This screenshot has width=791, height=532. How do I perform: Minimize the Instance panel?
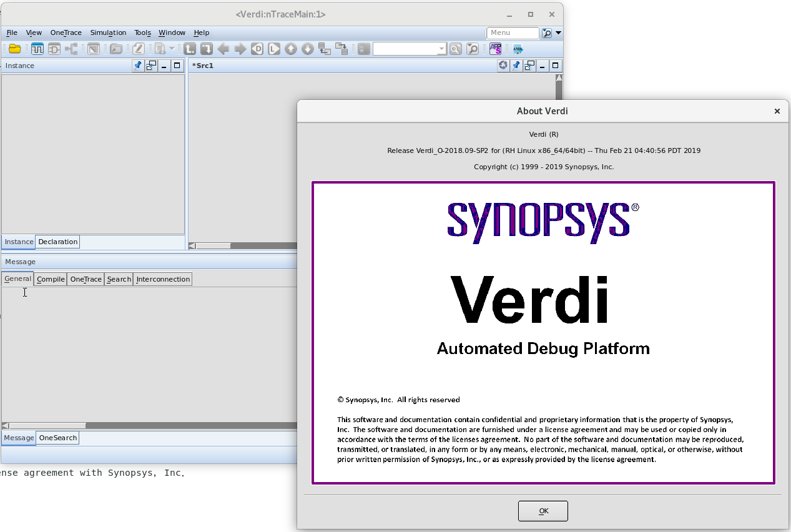[x=164, y=66]
